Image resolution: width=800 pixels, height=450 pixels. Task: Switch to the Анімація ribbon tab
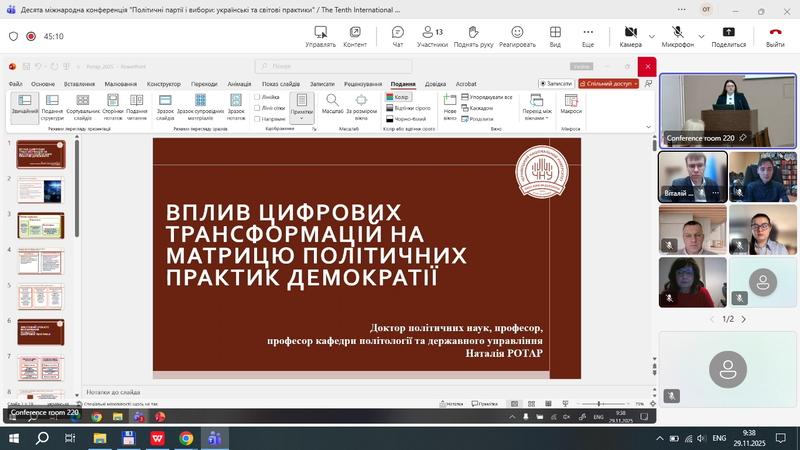[238, 84]
